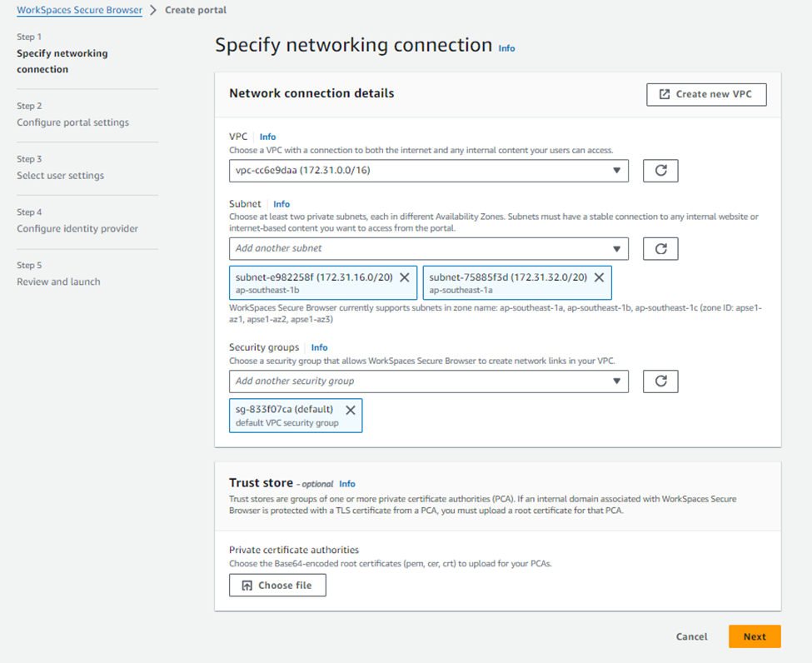Open the Add another security group dropdown
This screenshot has width=812, height=663.
pyautogui.click(x=429, y=381)
